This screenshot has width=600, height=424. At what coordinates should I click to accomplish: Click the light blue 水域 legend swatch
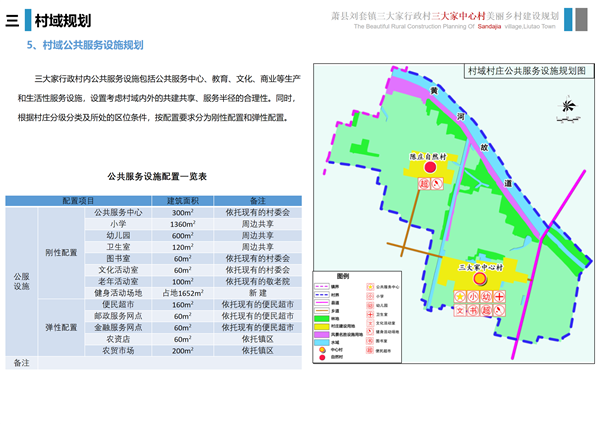323,342
